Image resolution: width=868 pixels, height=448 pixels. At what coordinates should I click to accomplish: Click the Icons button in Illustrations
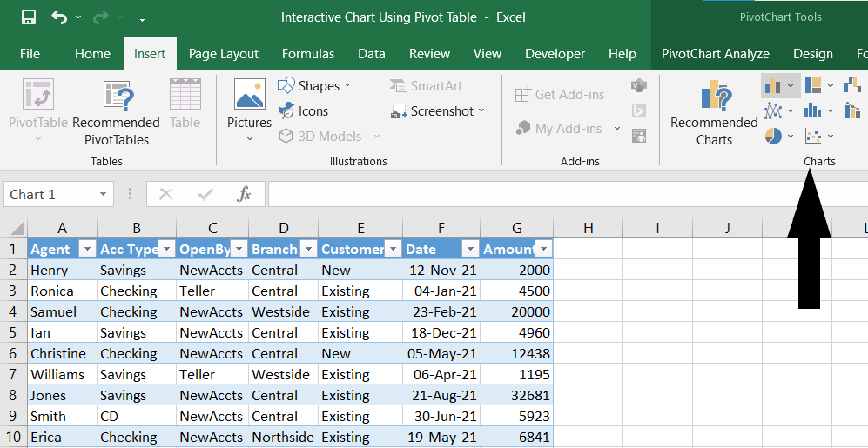[x=303, y=110]
